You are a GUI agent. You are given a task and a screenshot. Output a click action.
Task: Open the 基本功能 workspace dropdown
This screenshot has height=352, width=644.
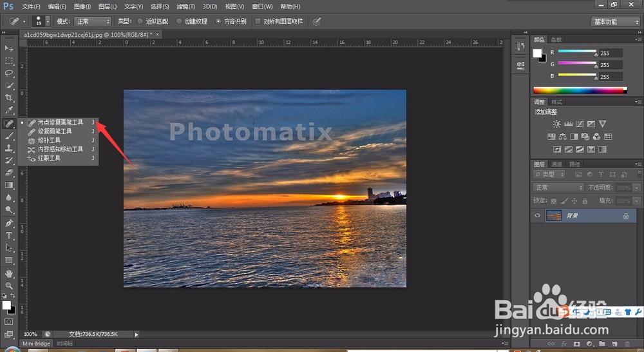pos(615,22)
